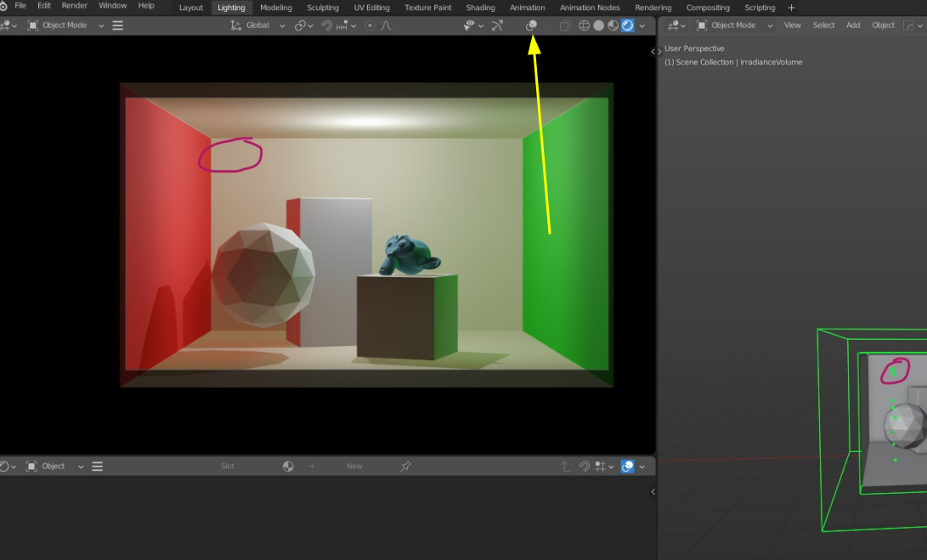Image resolution: width=927 pixels, height=560 pixels.
Task: Toggle show overlays button in left viewport
Action: 531,25
